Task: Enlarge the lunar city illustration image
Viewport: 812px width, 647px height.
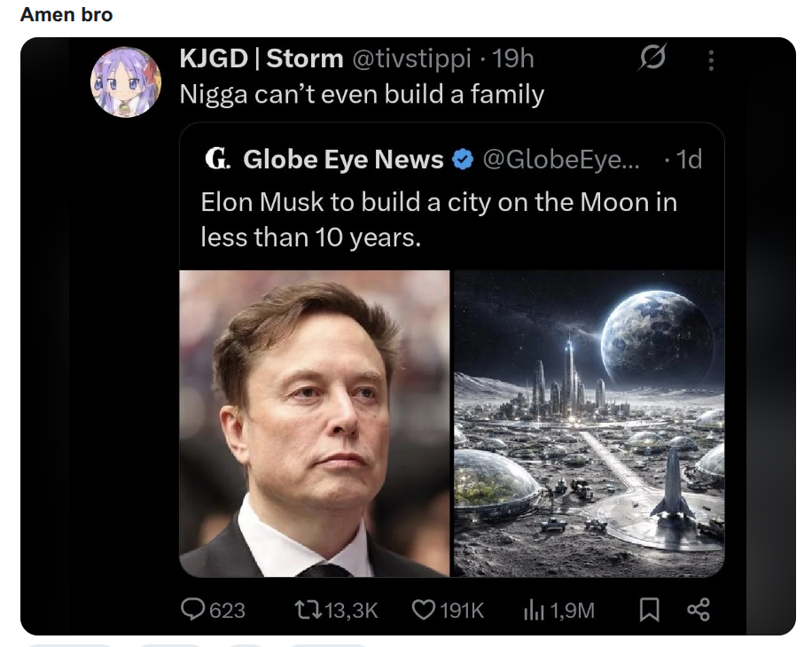Action: [x=589, y=424]
